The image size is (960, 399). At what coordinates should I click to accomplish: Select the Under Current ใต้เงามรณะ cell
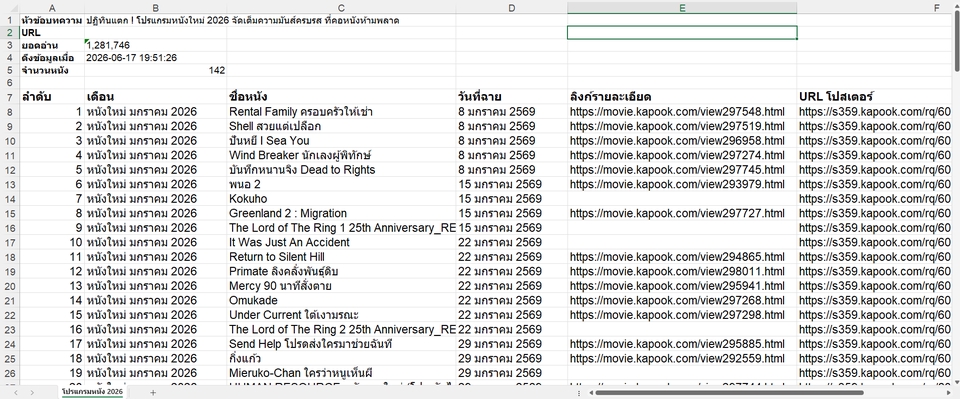click(x=341, y=315)
